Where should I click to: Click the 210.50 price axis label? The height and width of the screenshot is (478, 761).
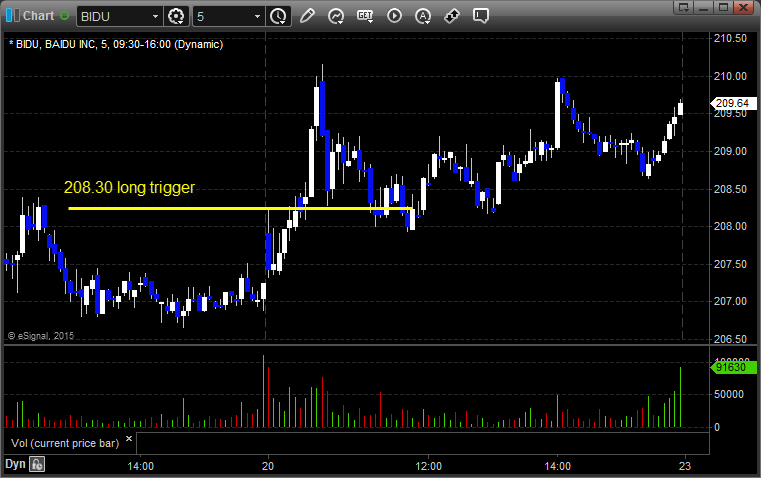(730, 38)
